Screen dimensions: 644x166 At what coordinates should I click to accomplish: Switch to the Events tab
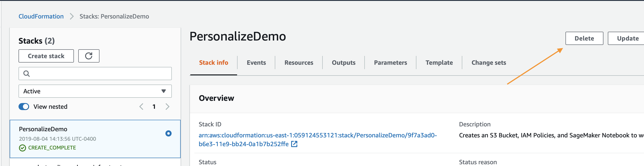(256, 63)
